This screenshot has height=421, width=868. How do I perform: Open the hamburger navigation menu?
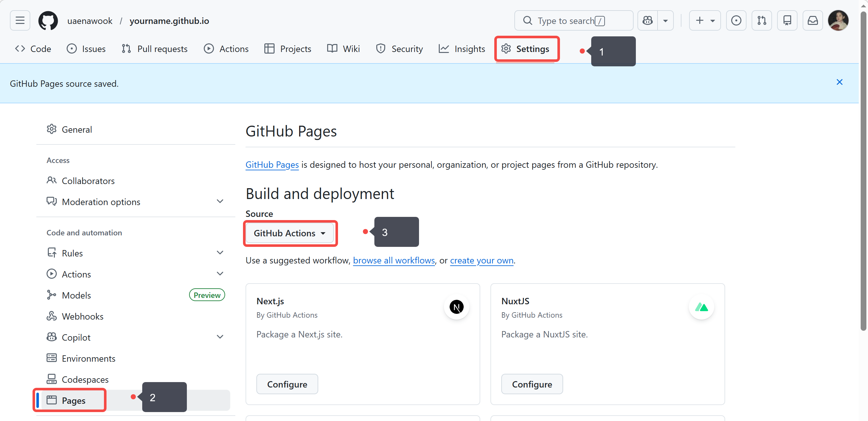coord(20,20)
